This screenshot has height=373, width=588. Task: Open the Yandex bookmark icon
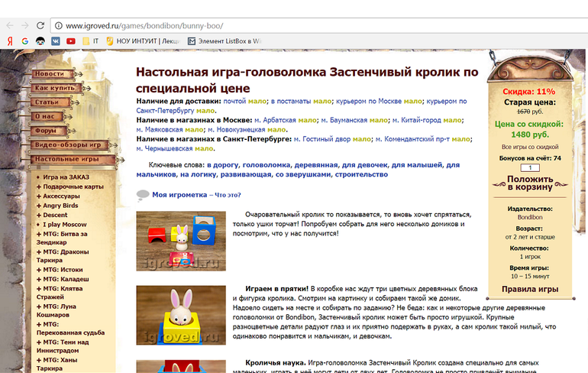pyautogui.click(x=8, y=41)
